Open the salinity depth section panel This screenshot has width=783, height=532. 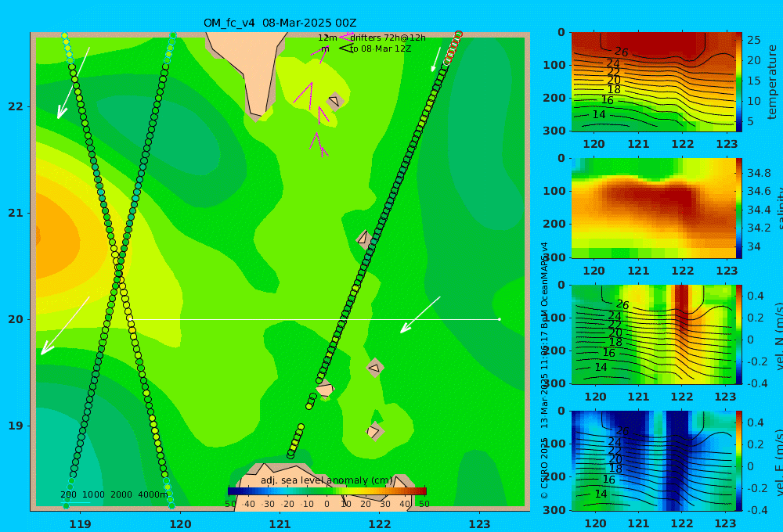click(x=653, y=208)
